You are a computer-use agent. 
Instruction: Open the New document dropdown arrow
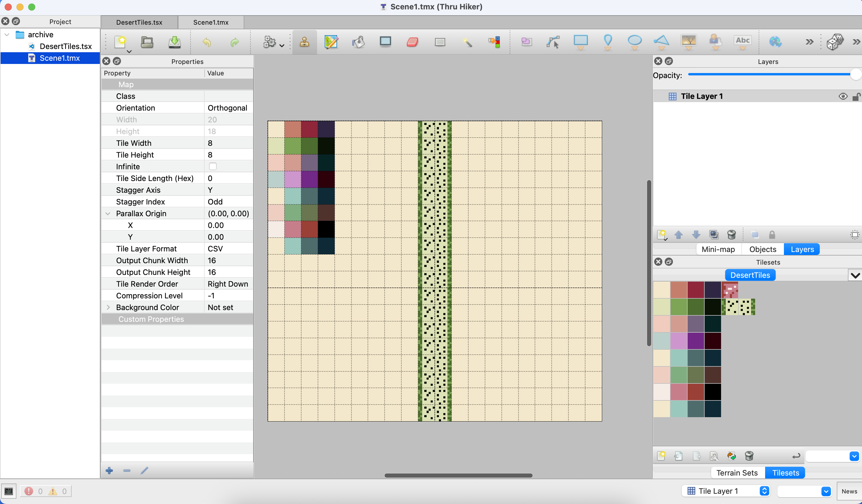pos(129,52)
